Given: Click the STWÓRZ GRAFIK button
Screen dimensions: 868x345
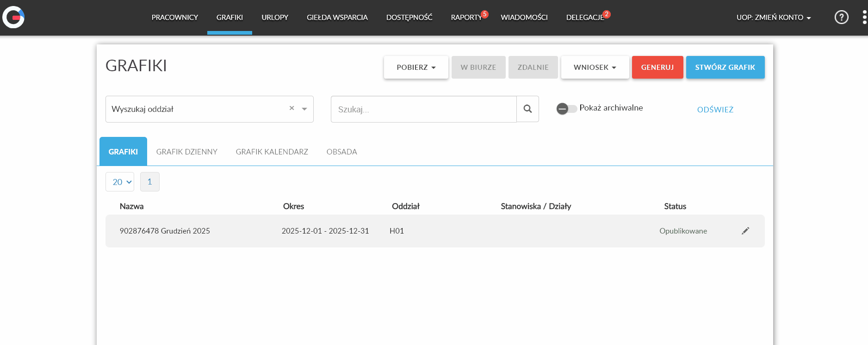Looking at the screenshot, I should pyautogui.click(x=725, y=68).
